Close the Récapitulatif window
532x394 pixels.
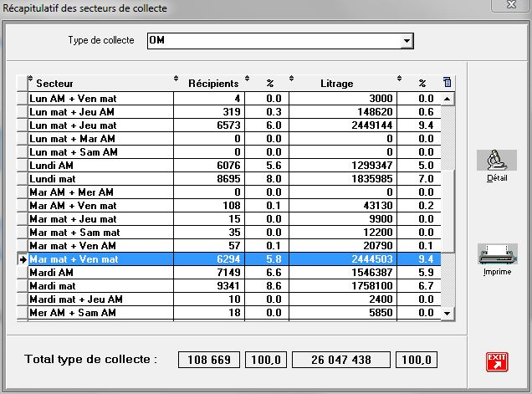[510, 6]
